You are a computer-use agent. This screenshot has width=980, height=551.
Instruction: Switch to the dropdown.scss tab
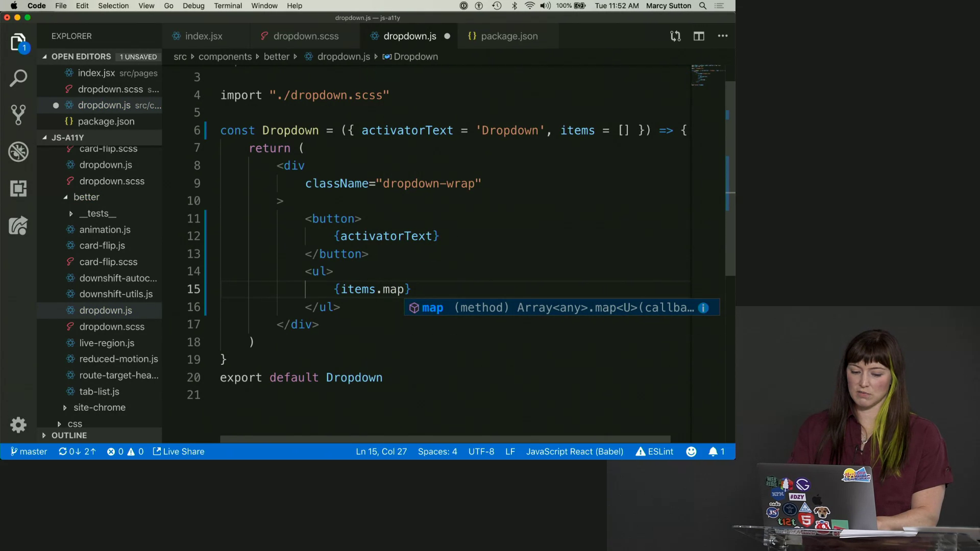tap(305, 36)
